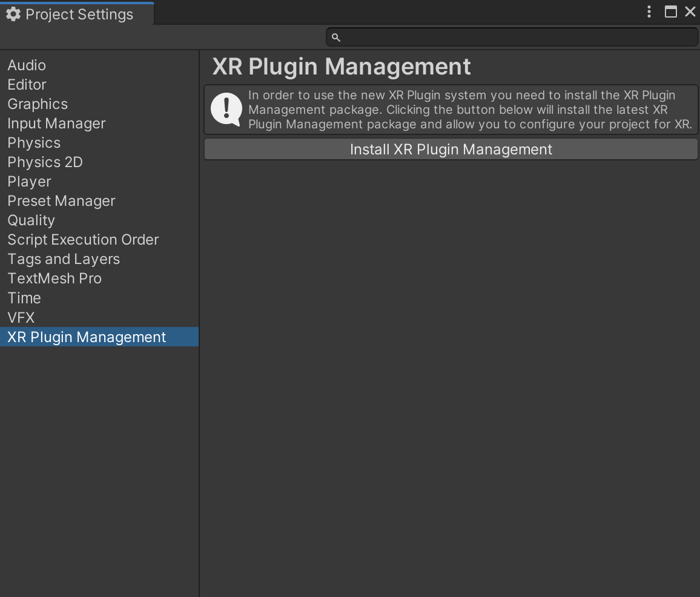Open Quality settings category
This screenshot has height=597, width=700.
click(31, 220)
